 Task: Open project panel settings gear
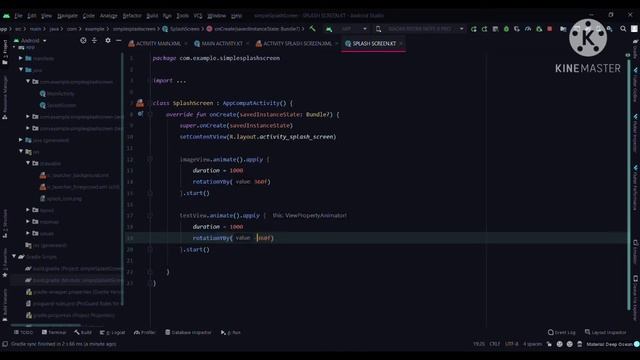coord(108,40)
